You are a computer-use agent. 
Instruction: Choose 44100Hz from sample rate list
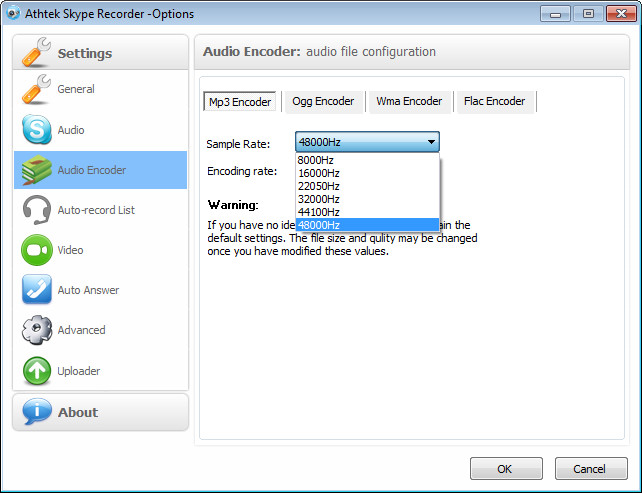tap(367, 212)
